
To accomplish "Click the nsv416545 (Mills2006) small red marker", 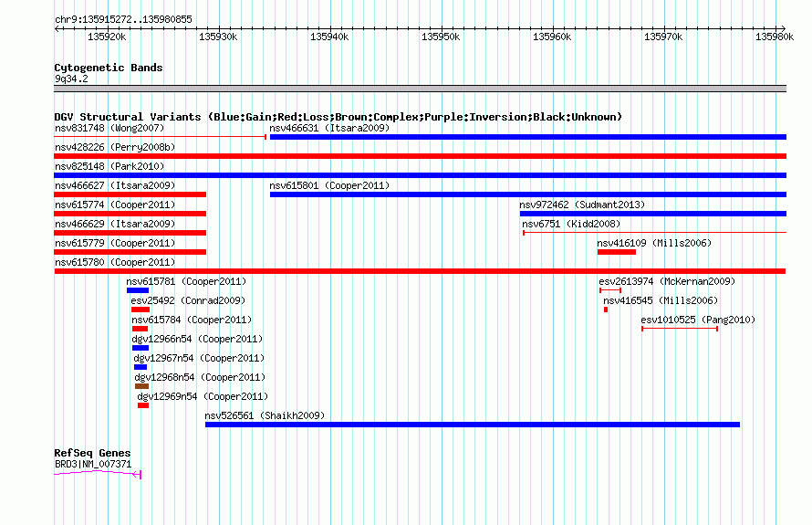I will coord(606,310).
